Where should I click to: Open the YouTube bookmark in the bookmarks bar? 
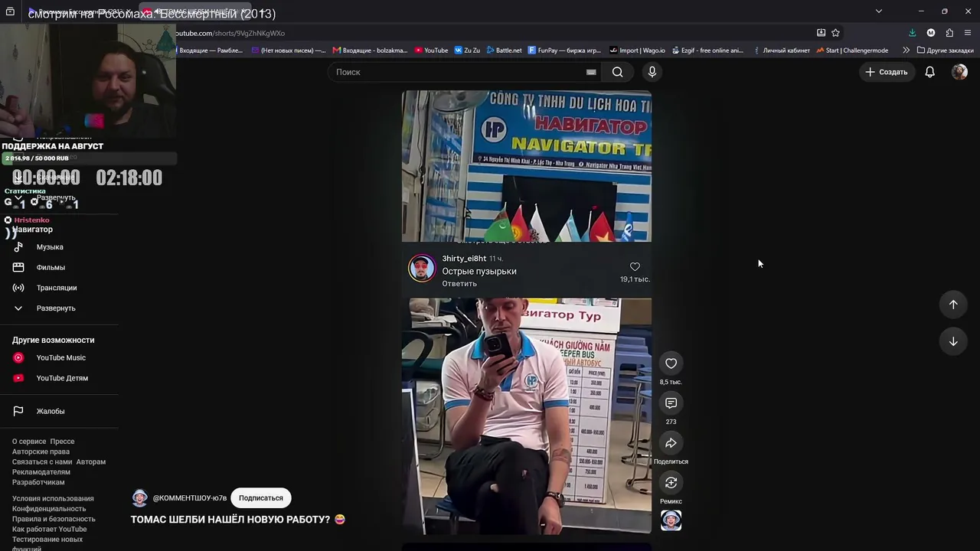point(432,51)
